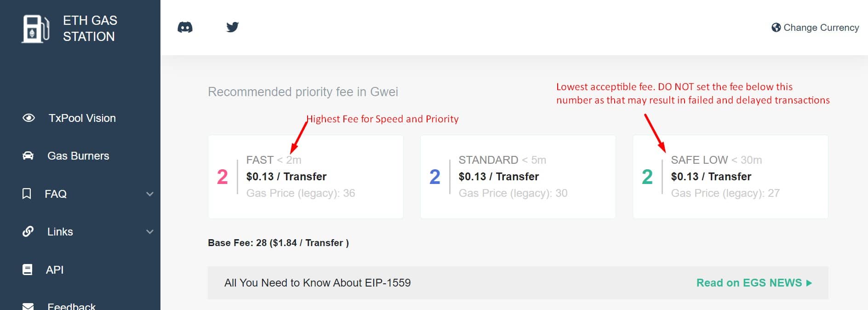Click the ETH Gas Station pump logo
The height and width of the screenshot is (310, 868).
pyautogui.click(x=35, y=29)
